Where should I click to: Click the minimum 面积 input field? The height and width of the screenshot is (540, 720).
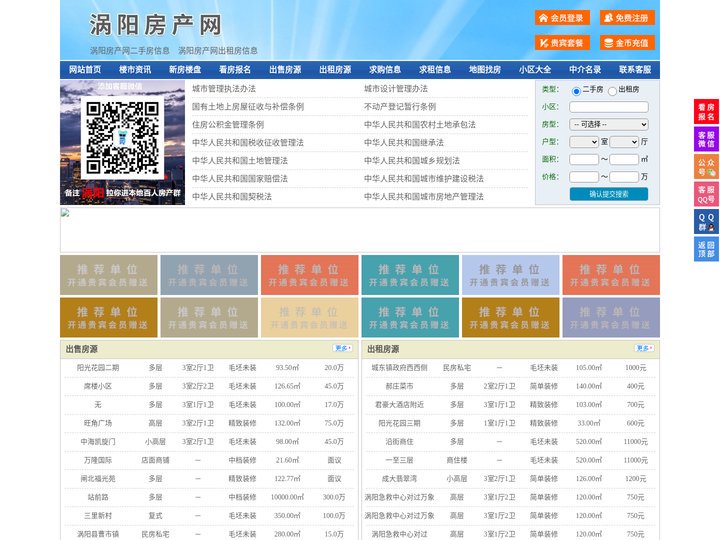(x=584, y=159)
